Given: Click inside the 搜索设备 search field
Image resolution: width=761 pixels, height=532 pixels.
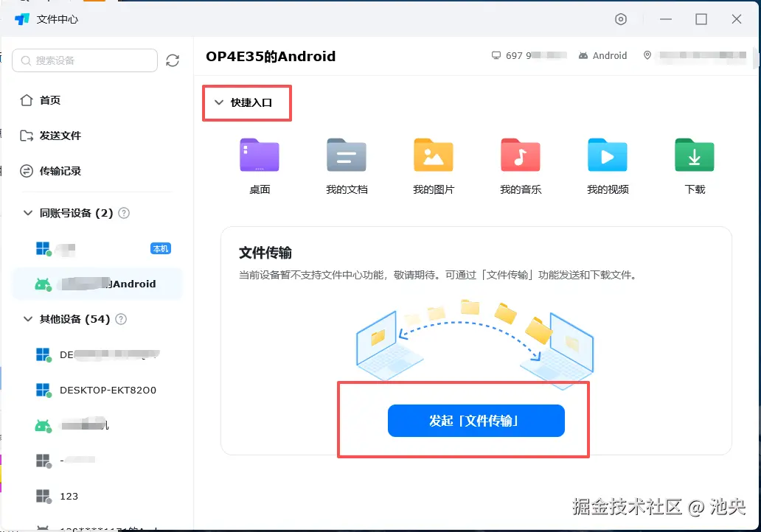Looking at the screenshot, I should tap(85, 60).
